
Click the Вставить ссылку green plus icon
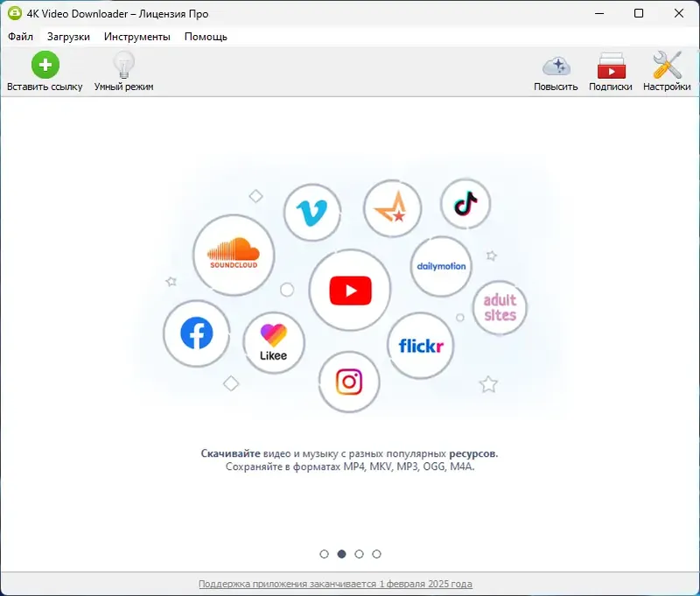(x=45, y=64)
